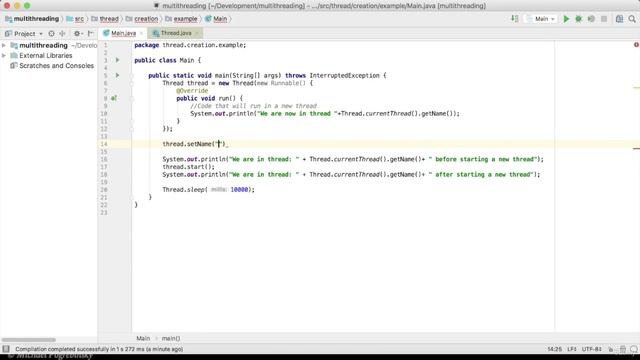Open the Project panel gear settings
This screenshot has height=360, width=640.
(78, 33)
